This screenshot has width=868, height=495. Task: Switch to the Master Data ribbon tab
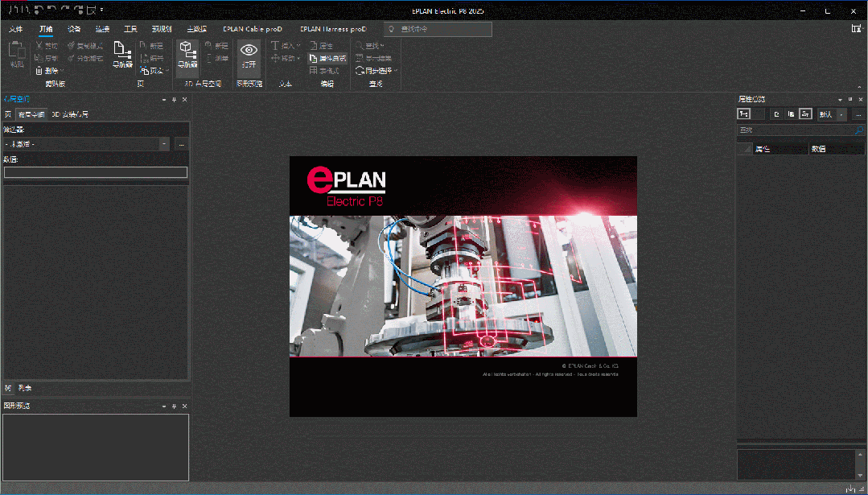point(196,29)
